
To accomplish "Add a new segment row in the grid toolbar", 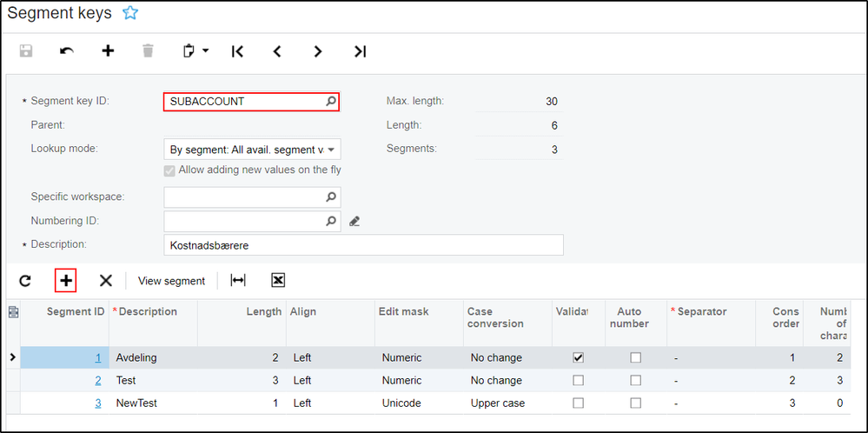I will click(x=66, y=280).
